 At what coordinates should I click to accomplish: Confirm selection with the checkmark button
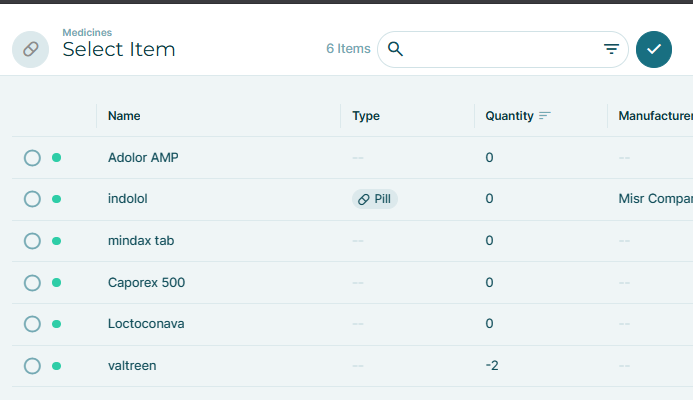654,49
